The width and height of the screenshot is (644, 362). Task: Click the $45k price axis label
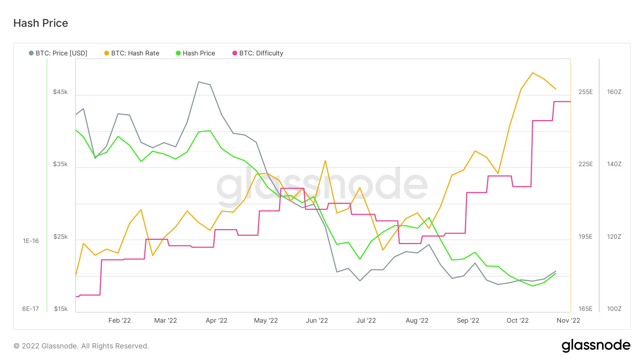(60, 92)
